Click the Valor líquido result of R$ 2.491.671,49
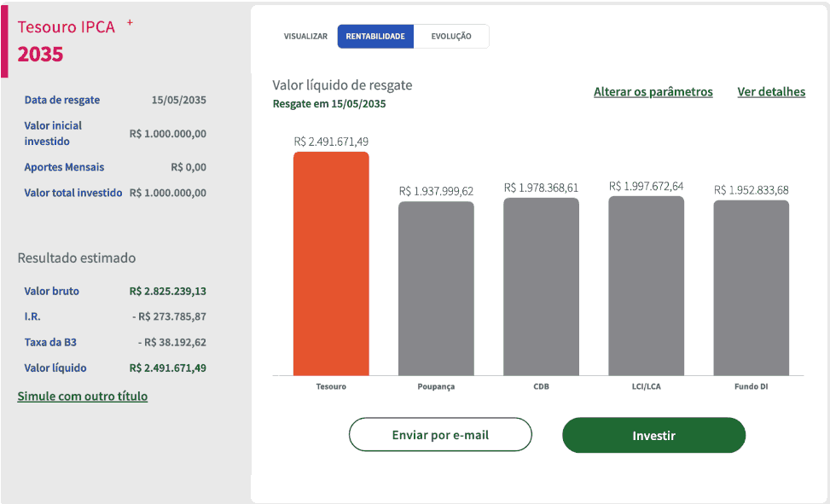 (166, 367)
